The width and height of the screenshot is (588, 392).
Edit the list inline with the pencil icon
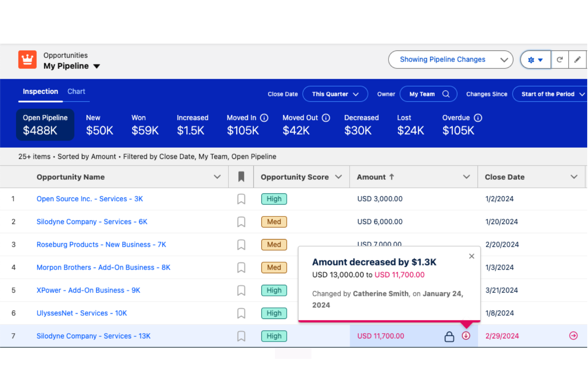pyautogui.click(x=578, y=60)
